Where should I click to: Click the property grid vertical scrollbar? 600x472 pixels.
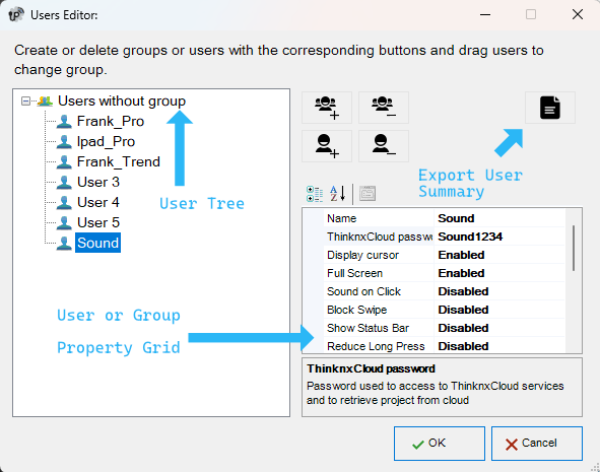573,249
